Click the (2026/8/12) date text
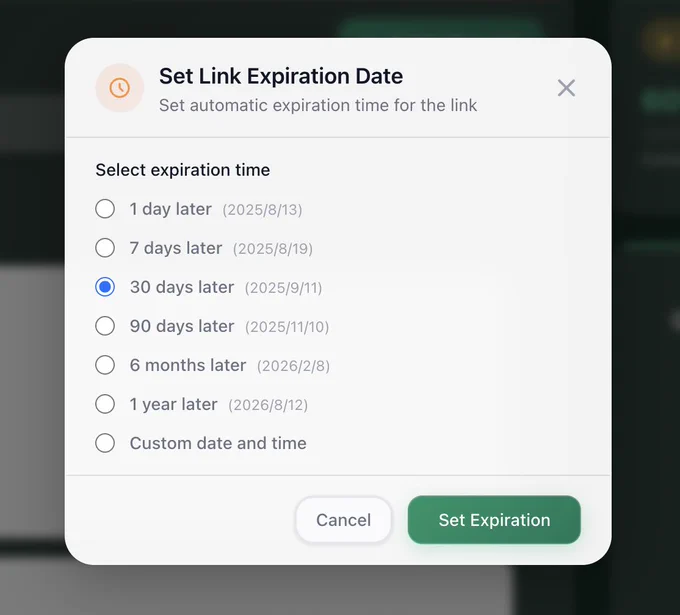Viewport: 680px width, 615px height. (x=268, y=405)
